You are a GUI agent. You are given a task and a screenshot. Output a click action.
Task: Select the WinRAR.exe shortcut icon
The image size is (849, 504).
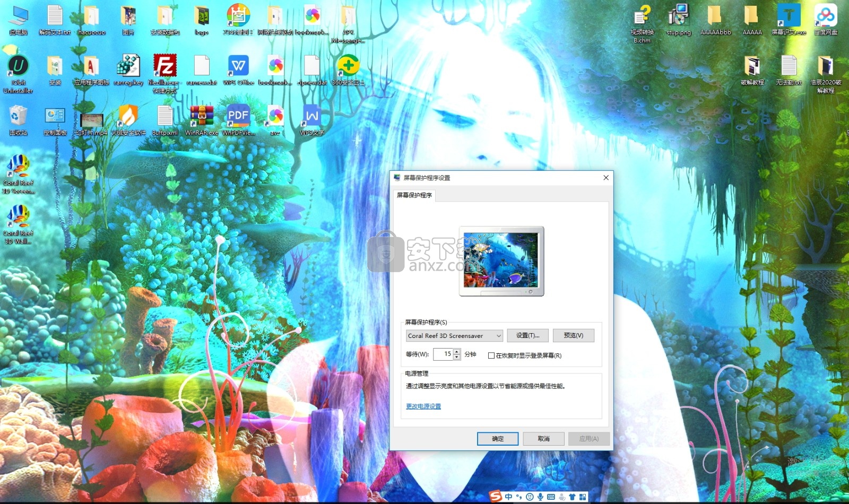click(202, 120)
